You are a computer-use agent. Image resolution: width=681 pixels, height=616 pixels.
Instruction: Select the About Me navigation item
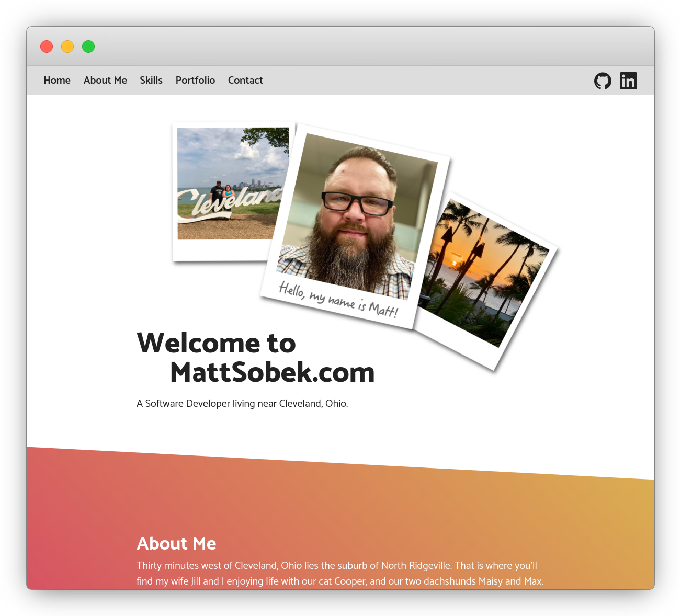[105, 81]
